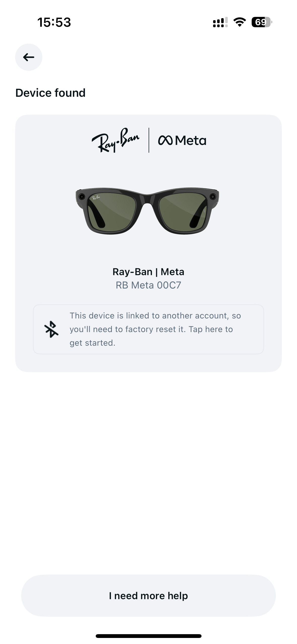Tap the sunglasses product image
The width and height of the screenshot is (297, 644).
[147, 211]
